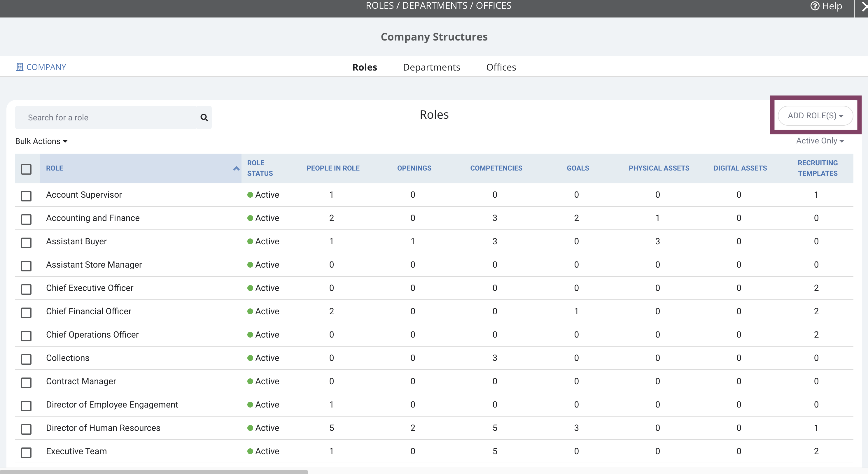
Task: Check Chief Operations Officer checkbox
Action: pos(26,336)
